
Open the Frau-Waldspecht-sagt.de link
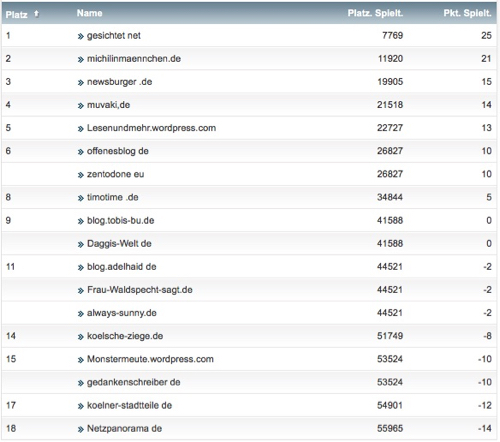[x=140, y=290]
